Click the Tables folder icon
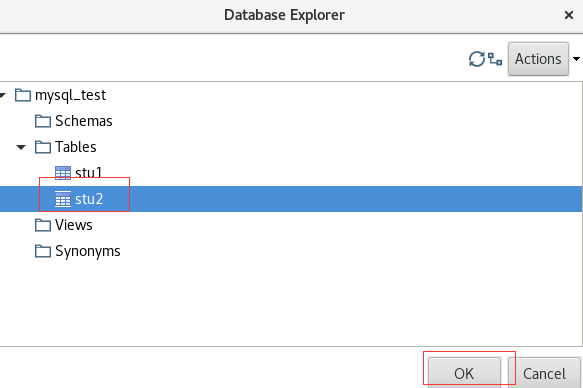The width and height of the screenshot is (583, 388). tap(43, 147)
